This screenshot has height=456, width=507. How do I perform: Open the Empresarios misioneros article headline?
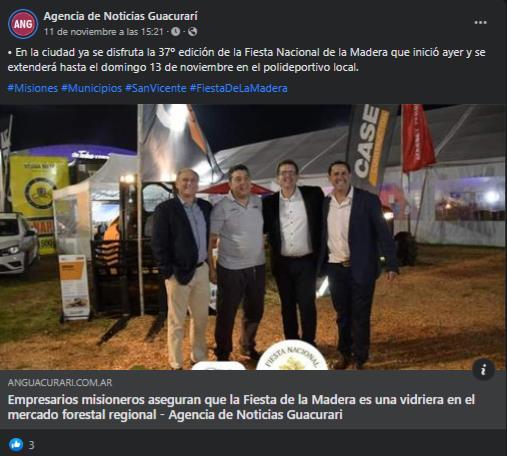point(241,407)
